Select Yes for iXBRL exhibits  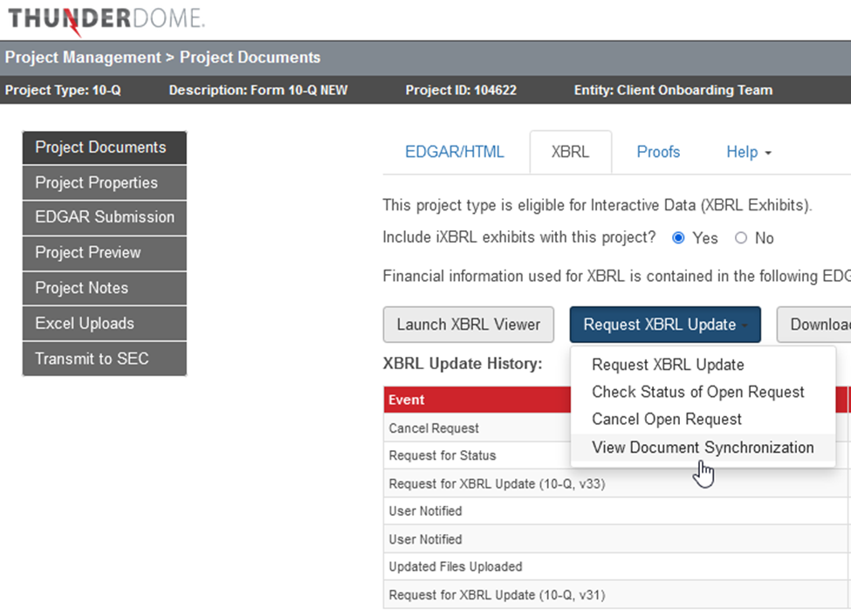pyautogui.click(x=678, y=238)
